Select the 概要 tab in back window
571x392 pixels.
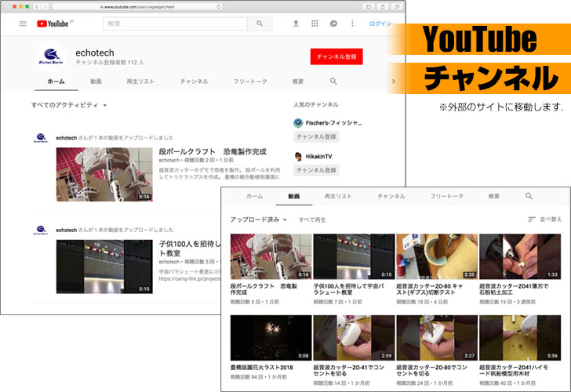point(298,82)
